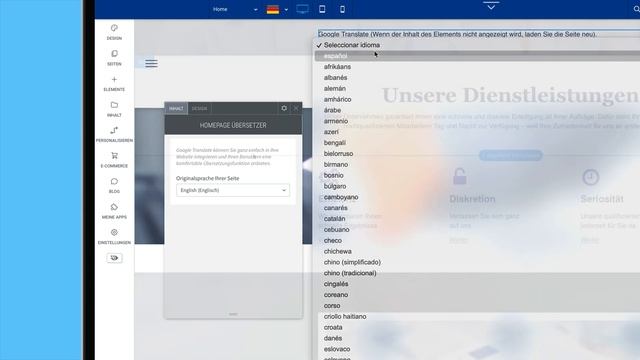Open the Meine Apps section
Image resolution: width=640 pixels, height=360 pixels.
pyautogui.click(x=114, y=211)
